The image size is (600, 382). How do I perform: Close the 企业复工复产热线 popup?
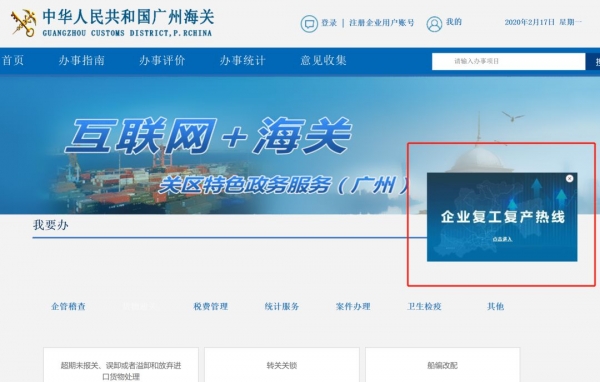click(569, 178)
